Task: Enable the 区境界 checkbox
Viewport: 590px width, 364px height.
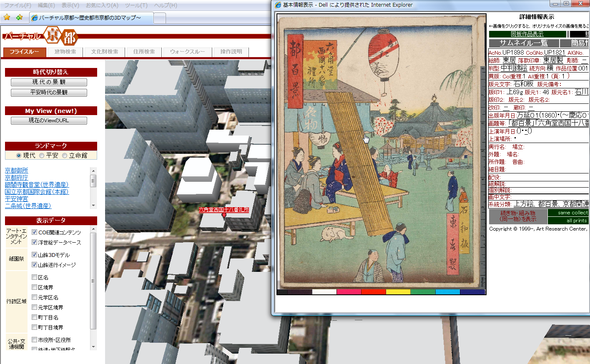Action: (35, 287)
